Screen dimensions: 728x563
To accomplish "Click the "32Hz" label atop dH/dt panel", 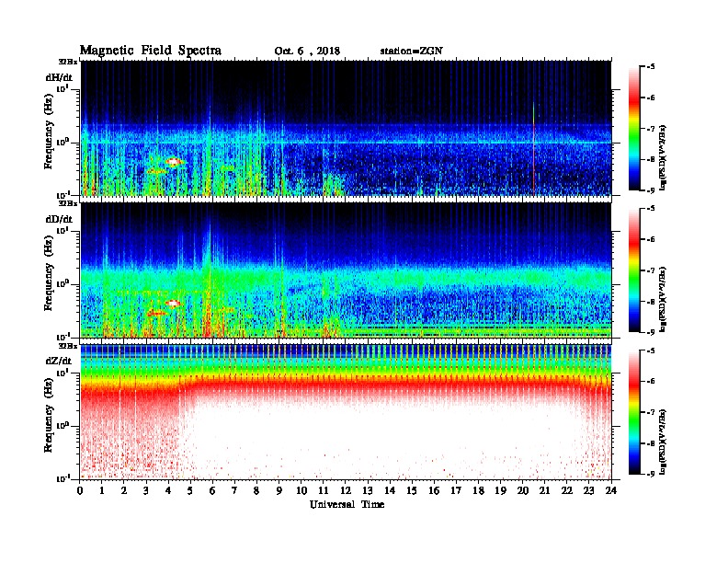I will (67, 62).
